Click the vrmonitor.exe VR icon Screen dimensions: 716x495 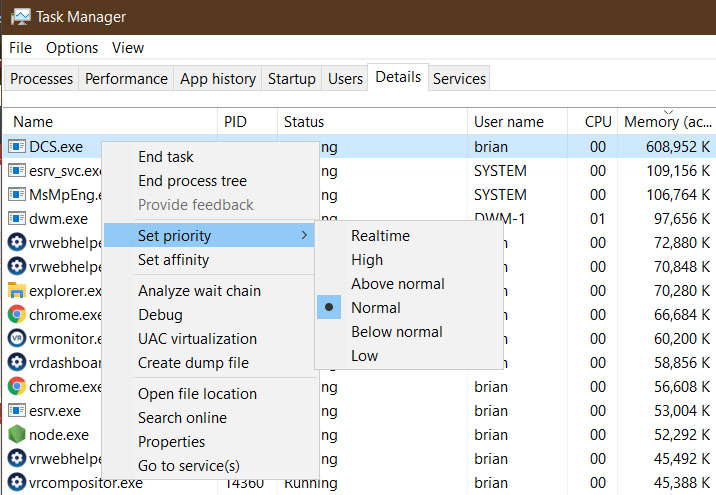pyautogui.click(x=17, y=338)
